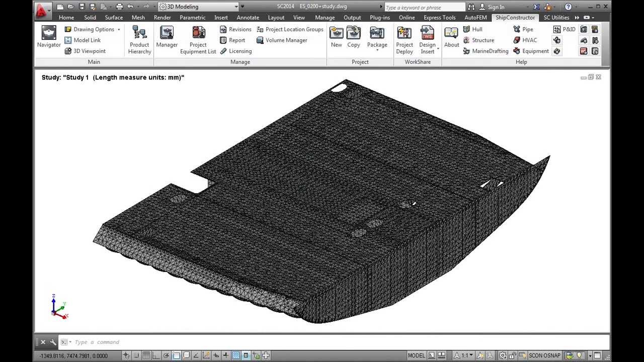Viewport: 644px width, 362px height.
Task: Open the About ShipConstructor dialog
Action: pyautogui.click(x=451, y=37)
